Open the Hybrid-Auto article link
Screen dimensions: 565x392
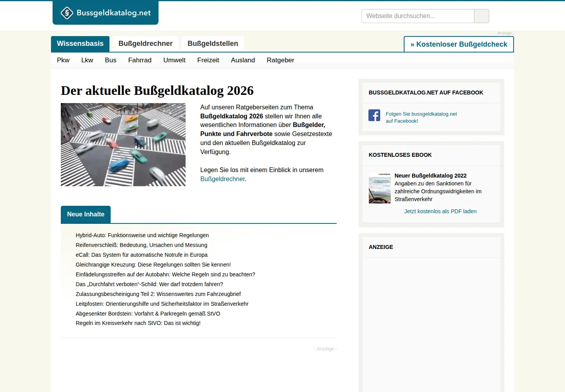pos(142,235)
